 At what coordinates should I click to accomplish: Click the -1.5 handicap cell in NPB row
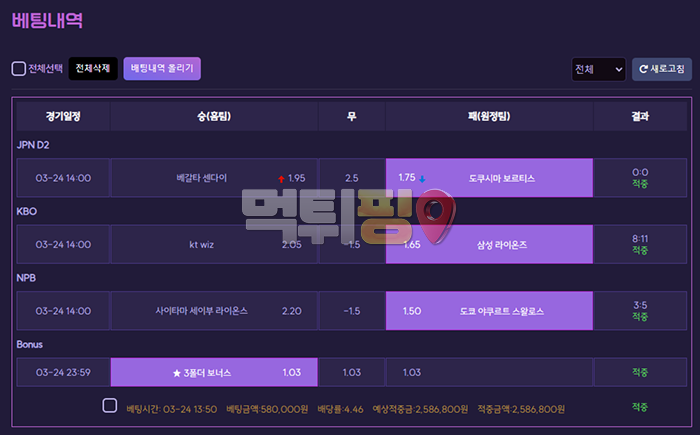pyautogui.click(x=352, y=311)
